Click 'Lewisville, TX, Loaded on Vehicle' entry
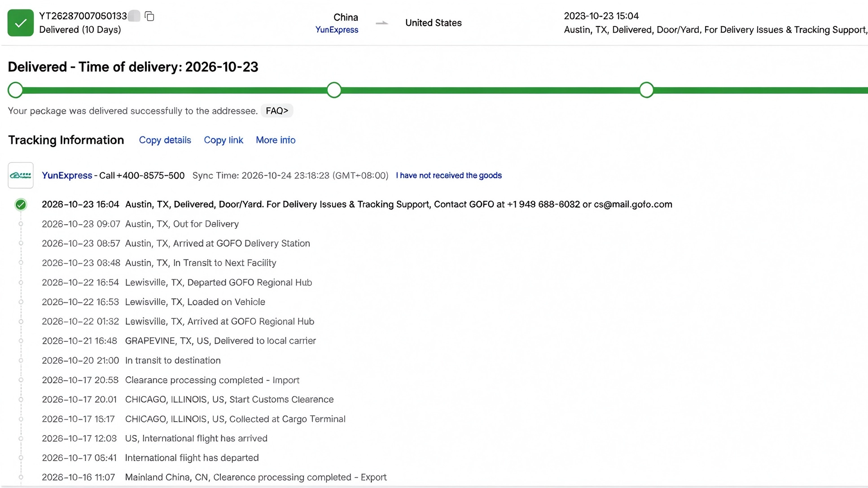This screenshot has height=488, width=868. 195,302
